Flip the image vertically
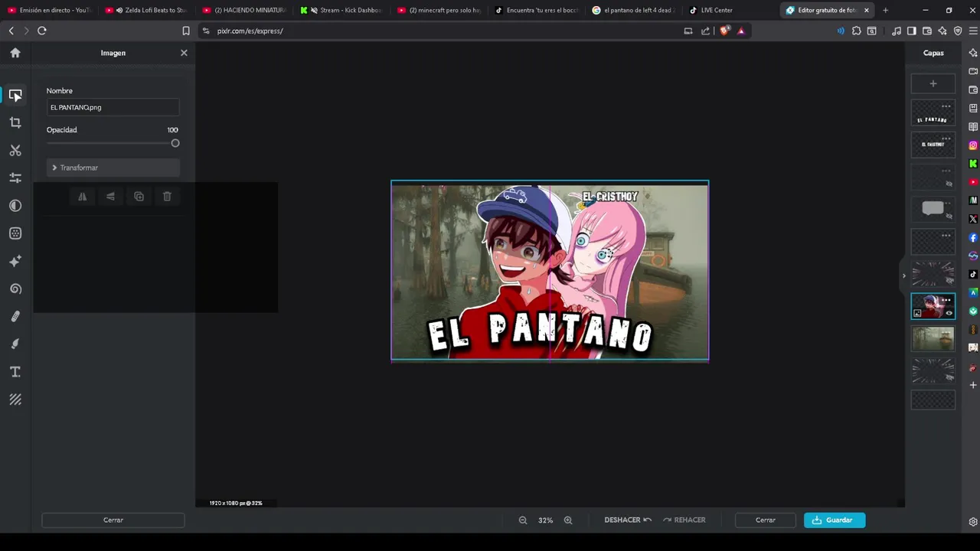This screenshot has height=551, width=980. click(110, 197)
